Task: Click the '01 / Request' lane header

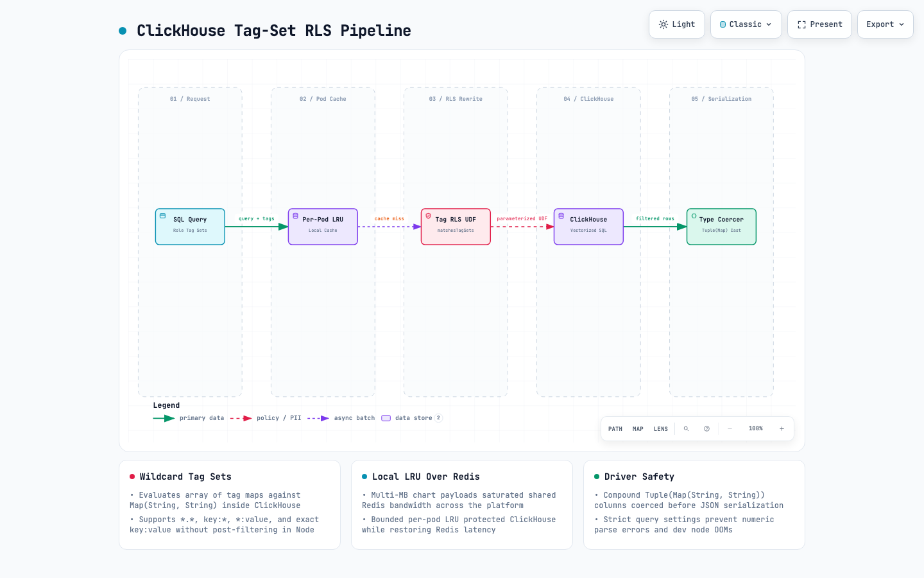Action: point(190,99)
